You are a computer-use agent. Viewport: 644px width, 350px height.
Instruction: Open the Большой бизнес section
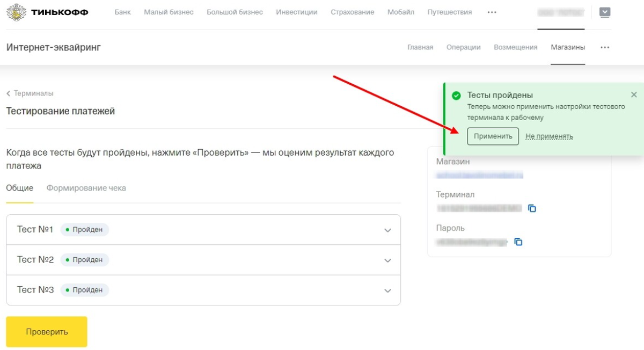(x=235, y=12)
